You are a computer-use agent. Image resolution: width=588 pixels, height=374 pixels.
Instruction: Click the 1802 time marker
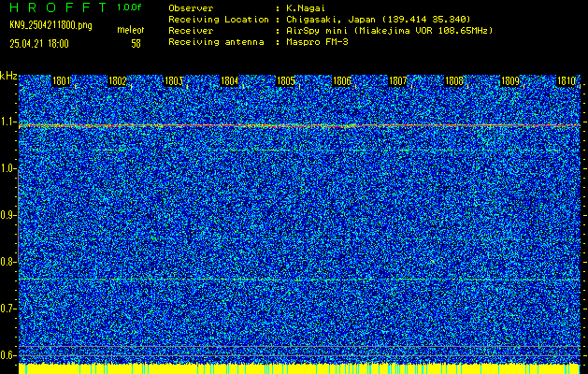coord(117,81)
